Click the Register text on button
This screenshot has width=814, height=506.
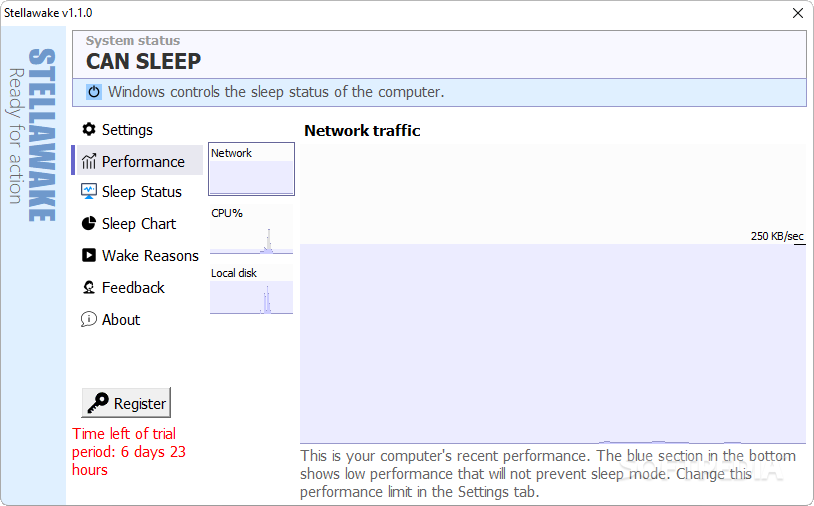(x=140, y=404)
